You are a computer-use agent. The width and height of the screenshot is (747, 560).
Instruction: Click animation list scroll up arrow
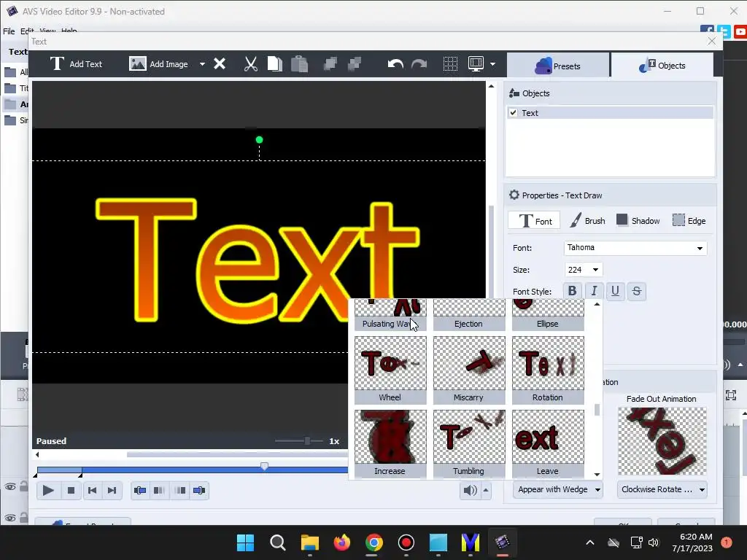pos(597,304)
